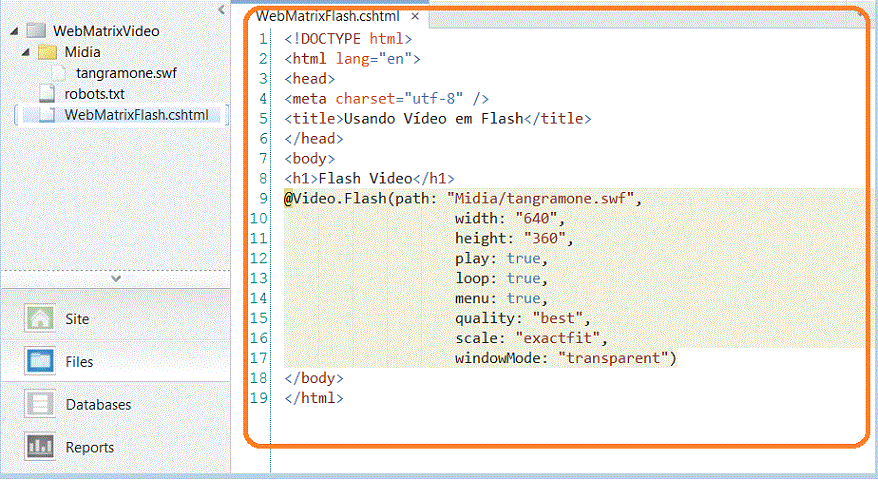Viewport: 878px width, 480px height.
Task: Click the loop: true parameter
Action: click(501, 278)
